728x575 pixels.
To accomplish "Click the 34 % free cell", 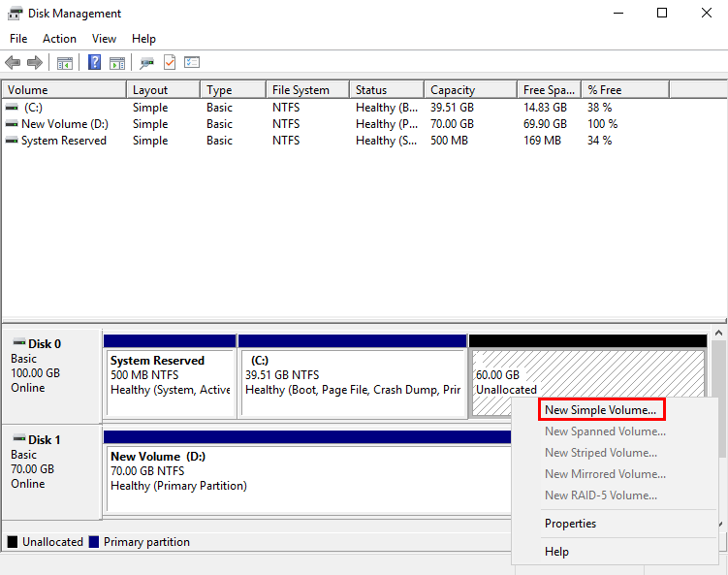I will point(599,141).
